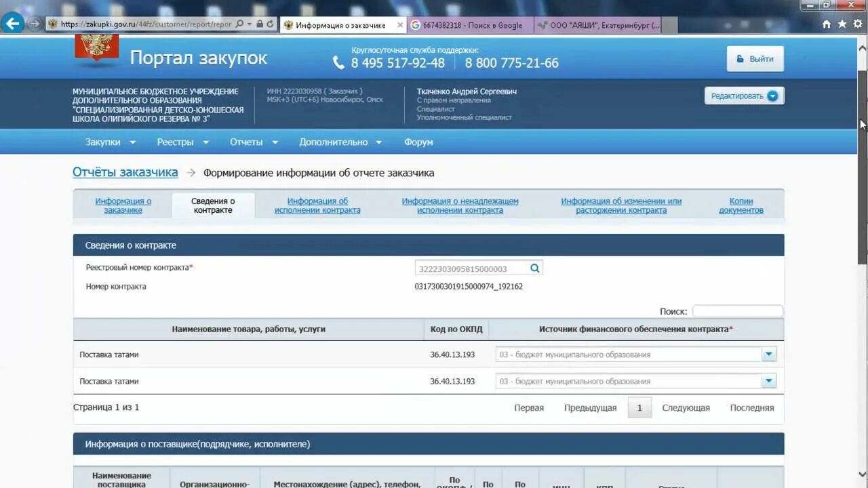This screenshot has height=488, width=868.
Task: Click the magnifier in registry number field
Action: click(535, 268)
